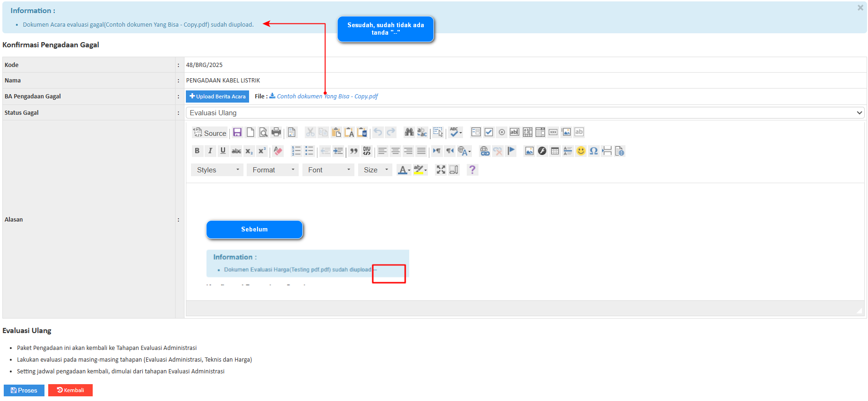Insert a Form element
Image resolution: width=868 pixels, height=401 pixels.
(476, 132)
